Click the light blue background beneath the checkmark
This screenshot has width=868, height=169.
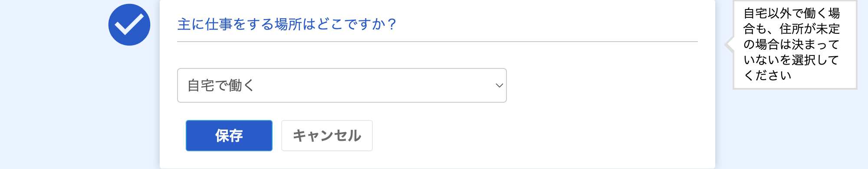[x=129, y=108]
